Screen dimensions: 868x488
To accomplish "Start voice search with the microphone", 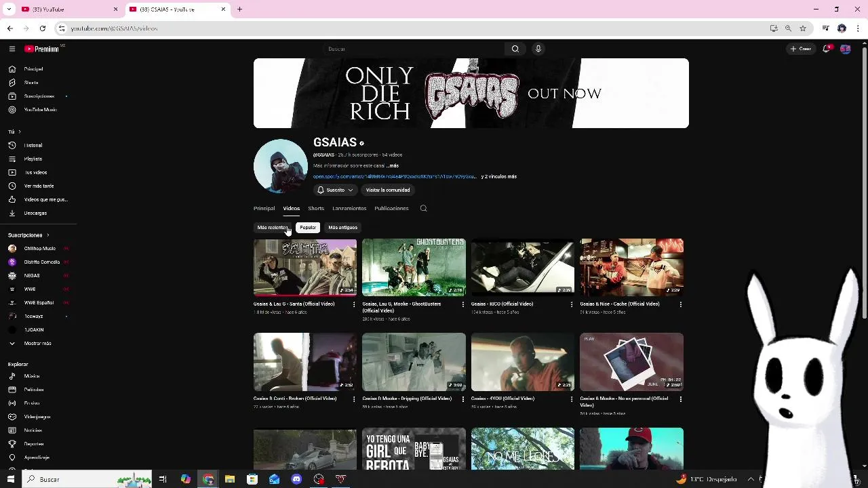I will coord(538,49).
